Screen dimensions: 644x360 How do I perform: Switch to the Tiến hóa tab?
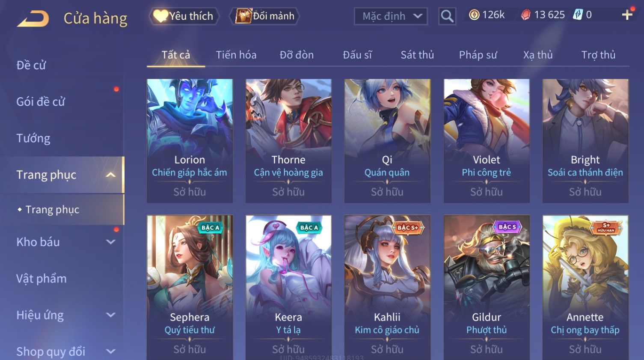tap(236, 55)
